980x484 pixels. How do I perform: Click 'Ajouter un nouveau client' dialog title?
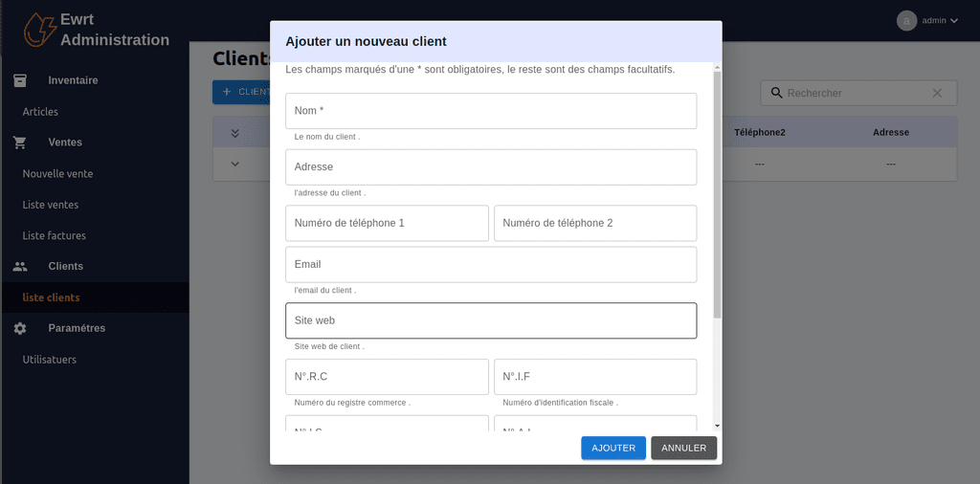click(x=367, y=42)
